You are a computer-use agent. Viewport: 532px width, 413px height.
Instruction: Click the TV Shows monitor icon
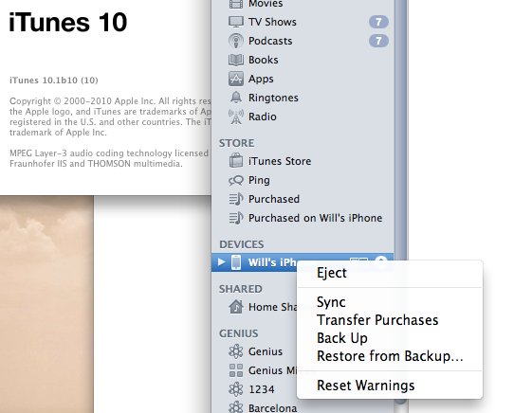[x=236, y=22]
